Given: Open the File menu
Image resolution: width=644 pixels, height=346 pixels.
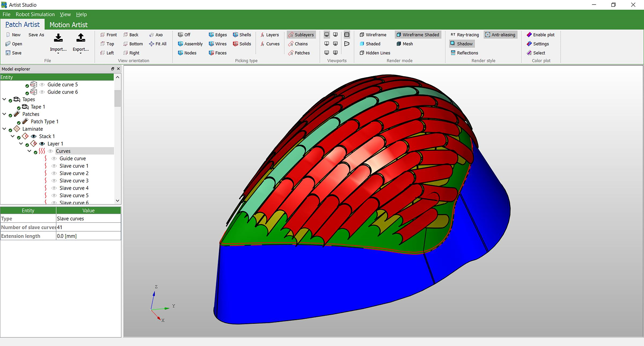Looking at the screenshot, I should tap(7, 14).
